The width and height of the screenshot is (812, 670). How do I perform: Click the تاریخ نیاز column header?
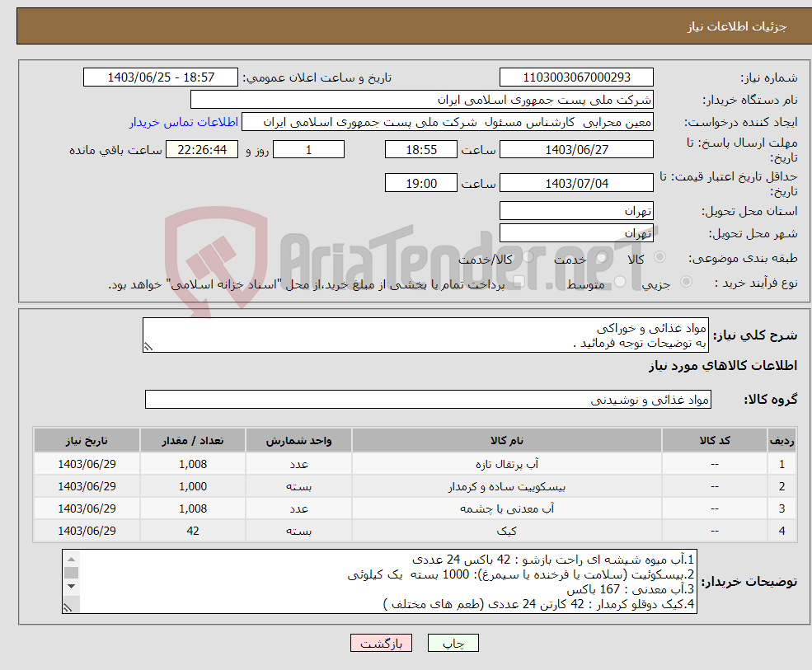(87, 441)
